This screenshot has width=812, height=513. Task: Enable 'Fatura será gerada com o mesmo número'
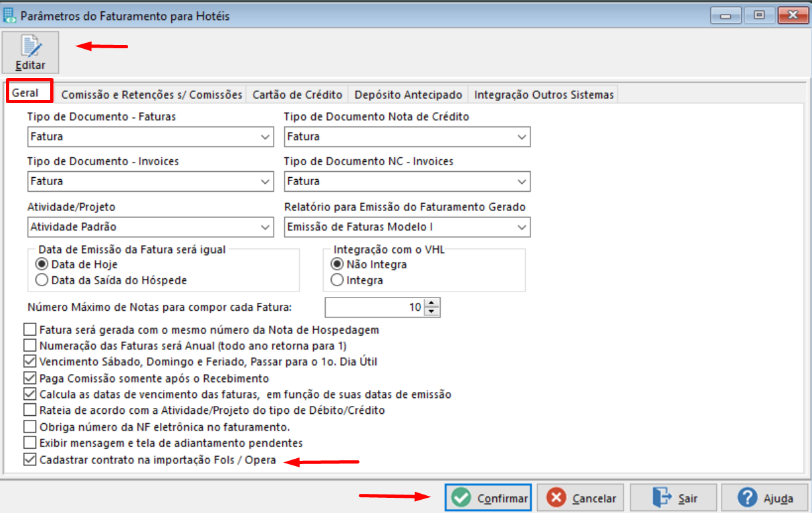pyautogui.click(x=30, y=329)
